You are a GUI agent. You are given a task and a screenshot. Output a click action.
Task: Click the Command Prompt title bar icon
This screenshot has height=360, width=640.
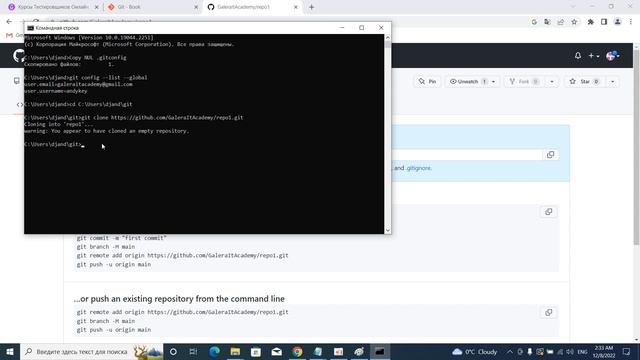click(x=30, y=28)
